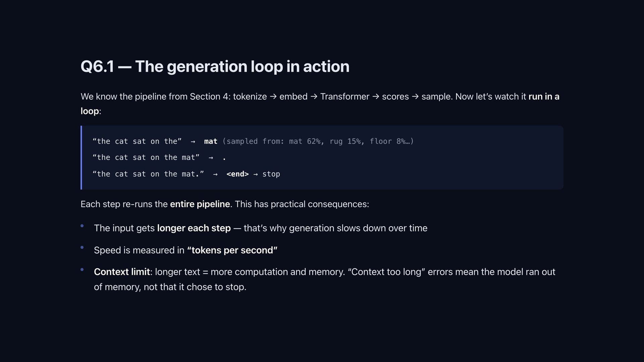Viewport: 644px width, 362px height.
Task: Click the bold phrase 'run in a'
Action: tap(544, 97)
